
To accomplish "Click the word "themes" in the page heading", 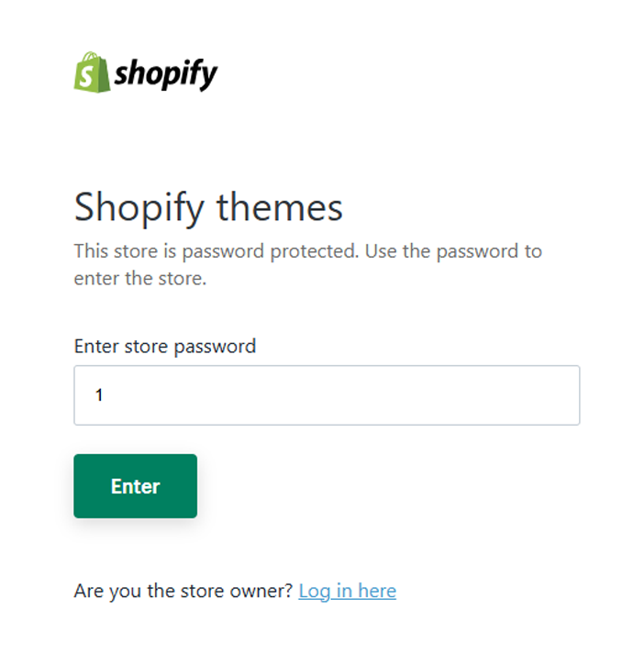I will [x=279, y=207].
